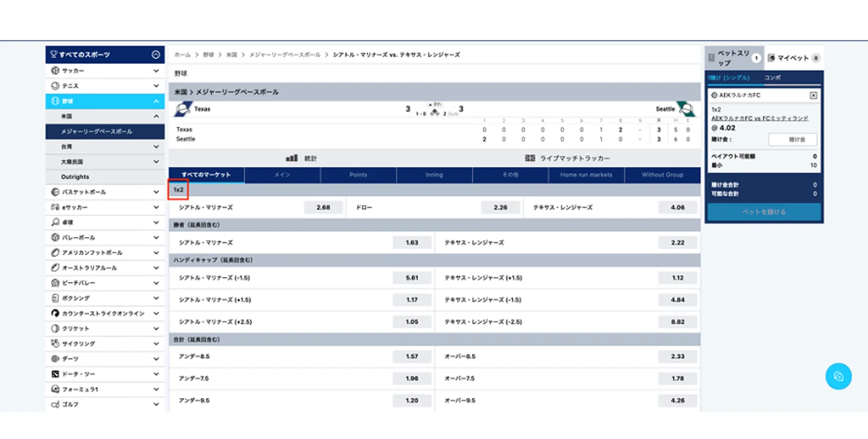Image resolution: width=868 pixels, height=439 pixels.
Task: Click the American football icon
Action: point(55,253)
